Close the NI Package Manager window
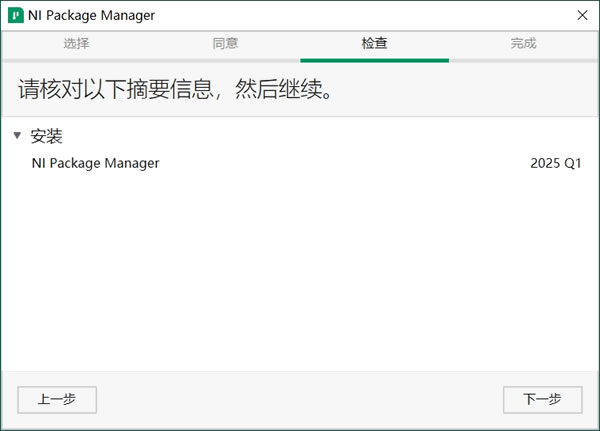600x431 pixels. pyautogui.click(x=581, y=16)
